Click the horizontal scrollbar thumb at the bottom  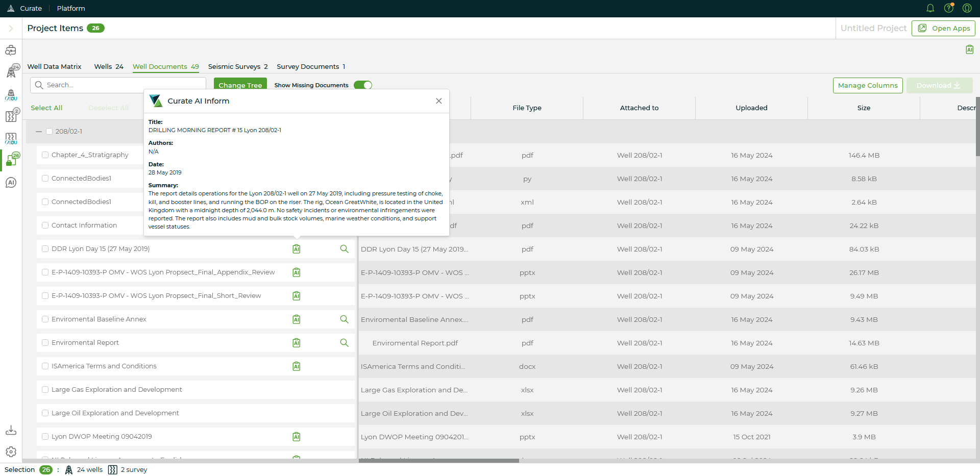coord(439,461)
